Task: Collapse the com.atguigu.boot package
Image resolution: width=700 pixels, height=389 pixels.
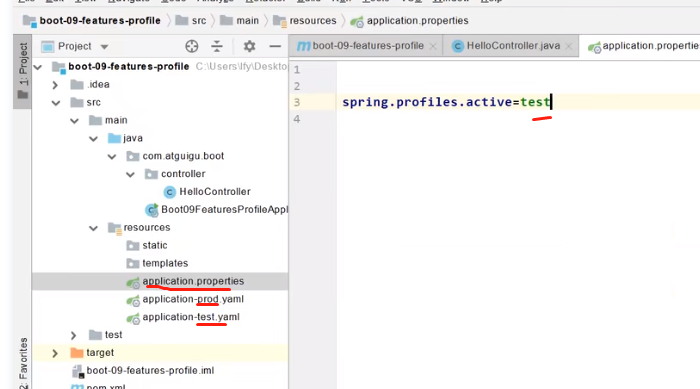Action: pos(112,156)
